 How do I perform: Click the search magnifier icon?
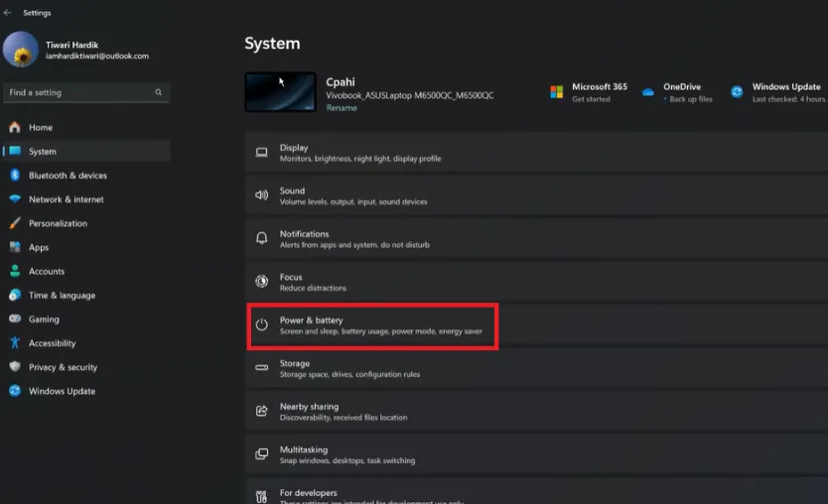(159, 92)
